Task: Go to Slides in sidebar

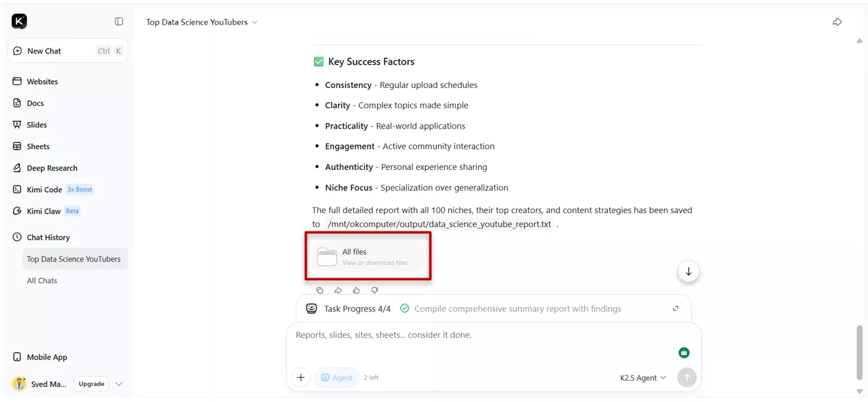Action: click(36, 124)
